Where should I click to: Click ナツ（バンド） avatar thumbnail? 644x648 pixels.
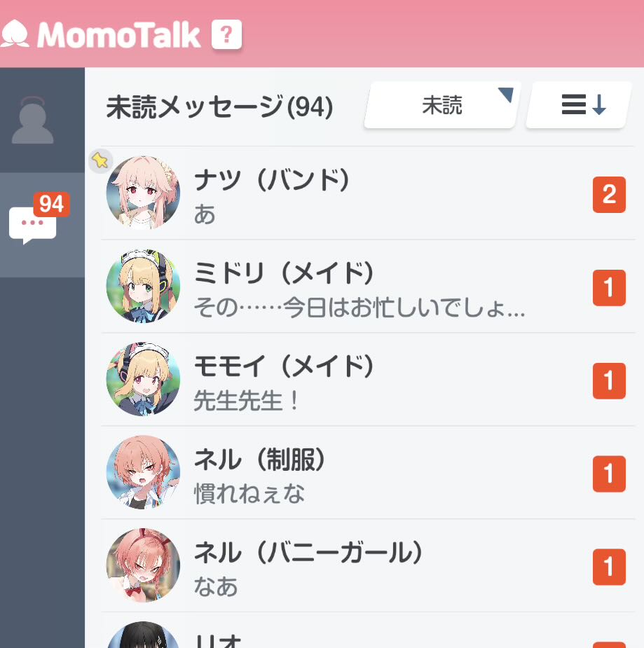click(143, 193)
